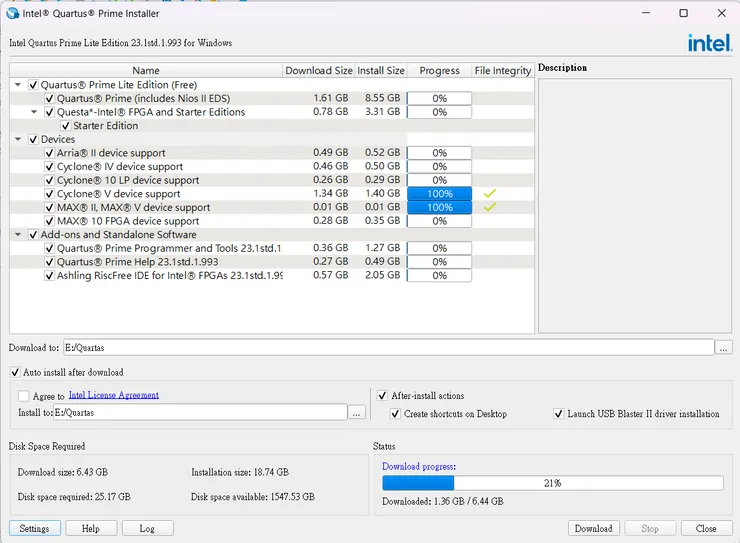
Task: Click the Download to path field
Action: point(389,348)
